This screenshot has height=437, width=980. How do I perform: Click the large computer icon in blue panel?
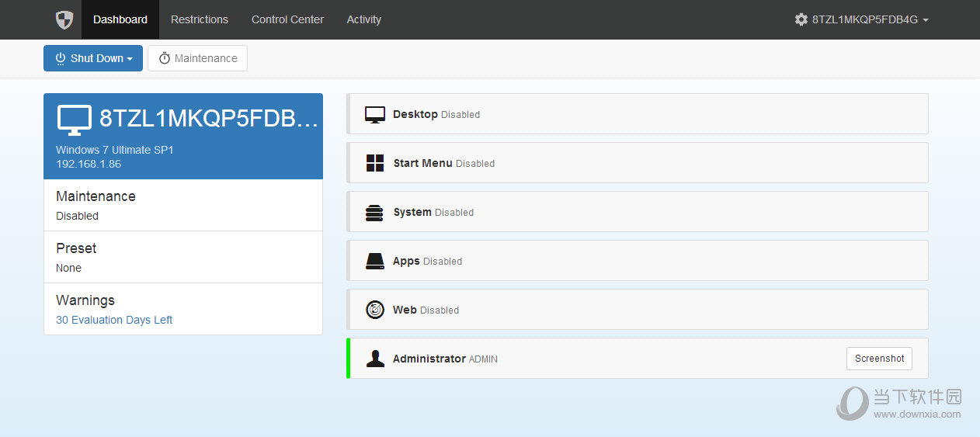pyautogui.click(x=75, y=119)
